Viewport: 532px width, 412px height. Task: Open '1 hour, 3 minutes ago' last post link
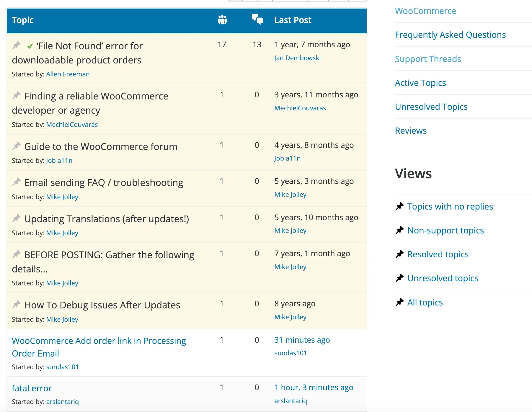[x=314, y=388]
